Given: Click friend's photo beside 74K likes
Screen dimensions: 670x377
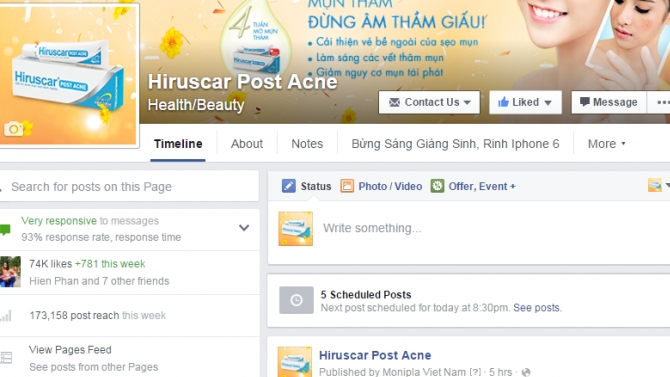Looking at the screenshot, I should pyautogui.click(x=10, y=272).
